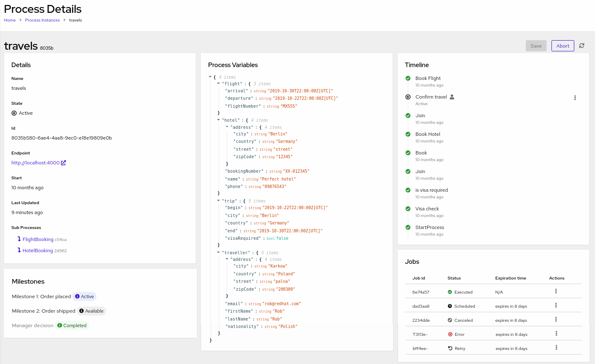Collapse the "hotel" variable node
595x364 pixels.
point(219,120)
